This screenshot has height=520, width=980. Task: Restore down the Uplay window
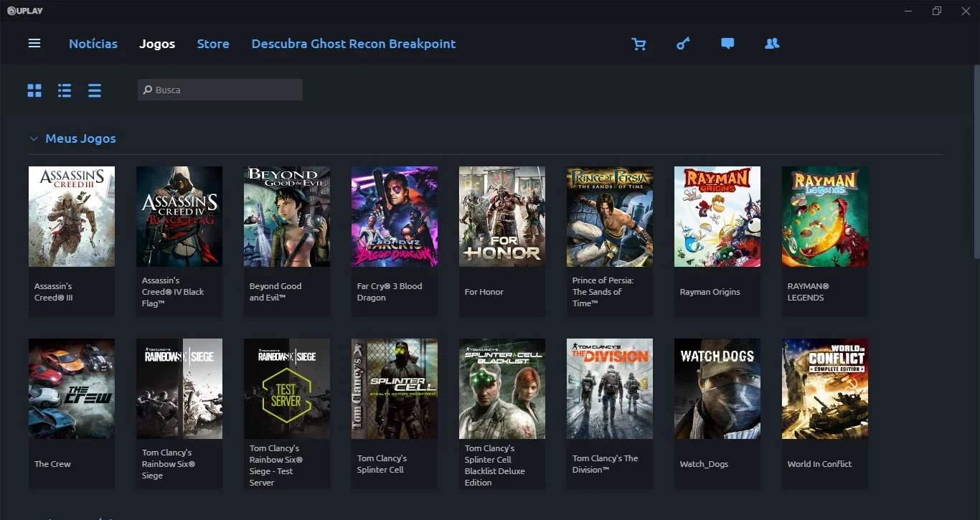pyautogui.click(x=937, y=11)
